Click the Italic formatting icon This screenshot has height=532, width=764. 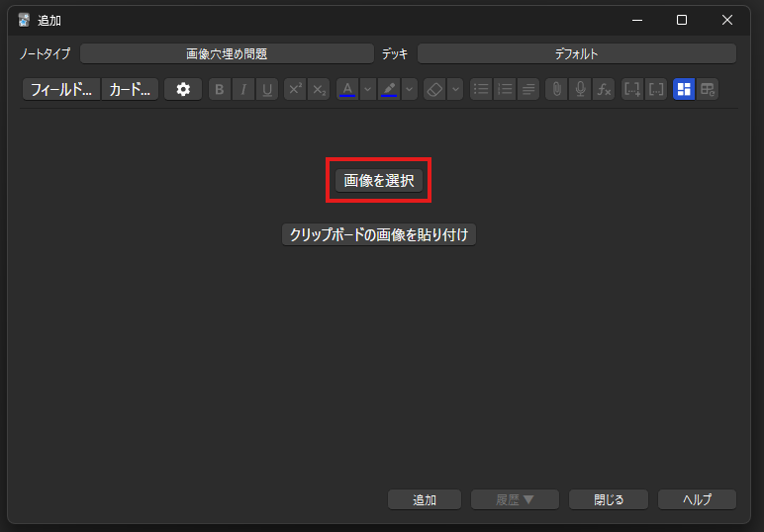[243, 90]
